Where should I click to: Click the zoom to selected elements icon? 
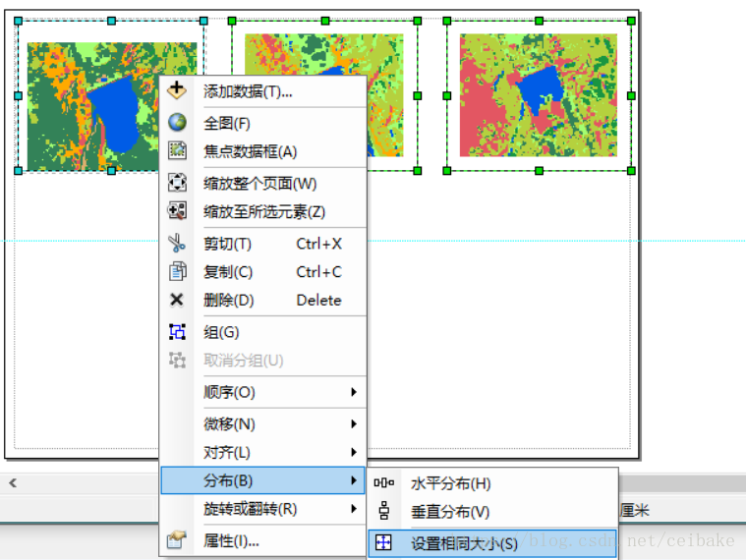(177, 210)
